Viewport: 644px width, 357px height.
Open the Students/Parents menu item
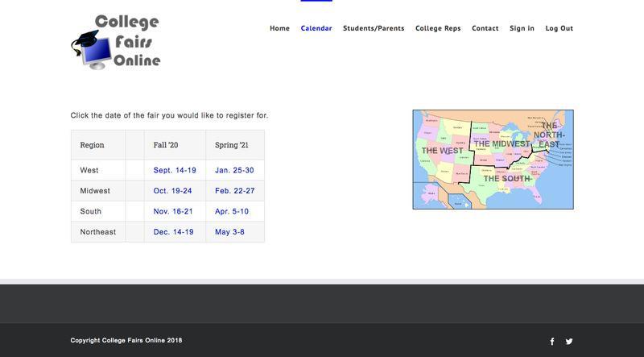pos(374,28)
